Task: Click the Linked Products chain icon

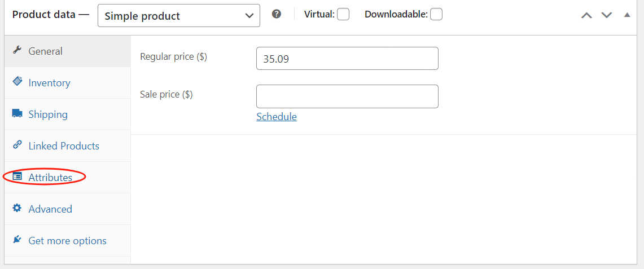Action: click(x=17, y=145)
